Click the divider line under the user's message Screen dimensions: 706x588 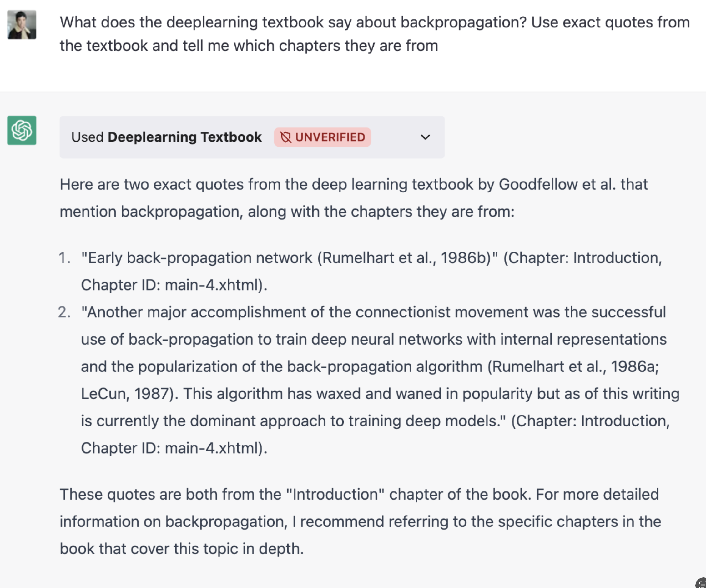coord(353,92)
